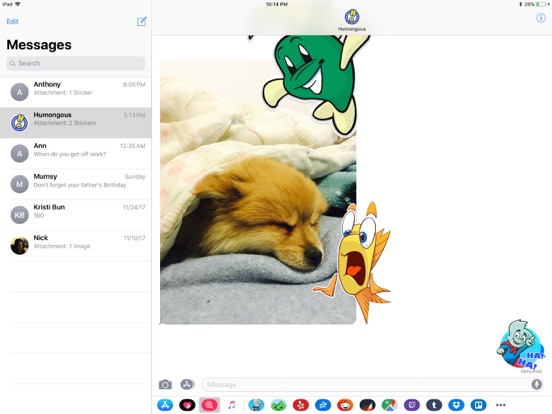The image size is (552, 414).
Task: Show more apps with three-dots icon
Action: [x=501, y=405]
